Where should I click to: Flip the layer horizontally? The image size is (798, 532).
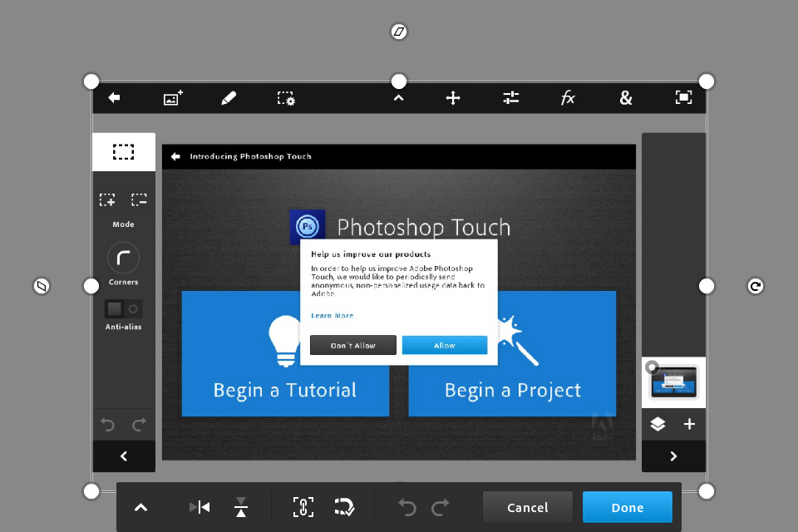click(199, 507)
